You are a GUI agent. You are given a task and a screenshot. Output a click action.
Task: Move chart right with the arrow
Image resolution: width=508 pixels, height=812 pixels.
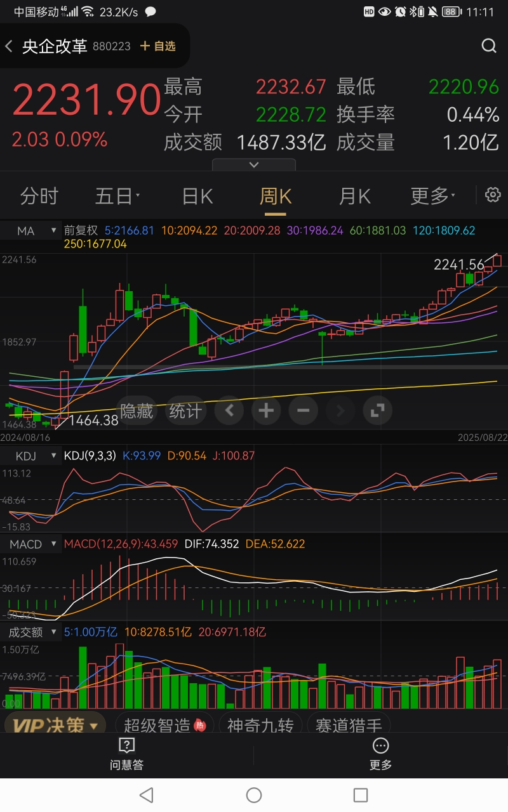click(340, 411)
